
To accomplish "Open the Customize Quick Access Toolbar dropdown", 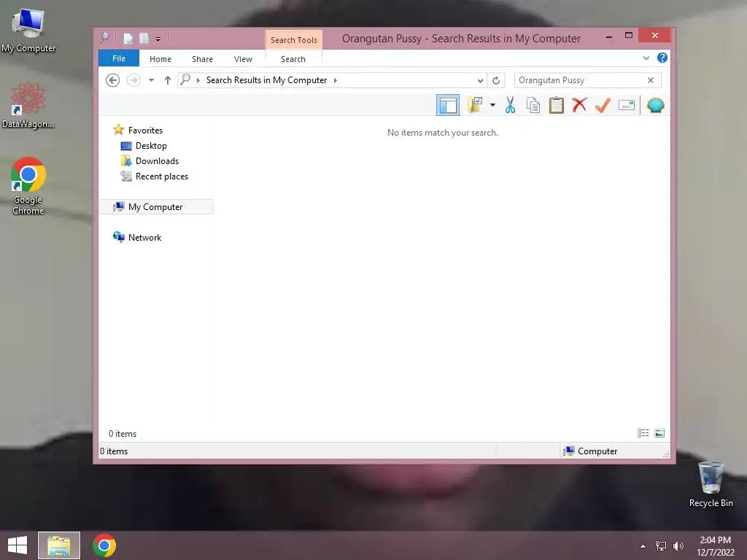I will [158, 39].
